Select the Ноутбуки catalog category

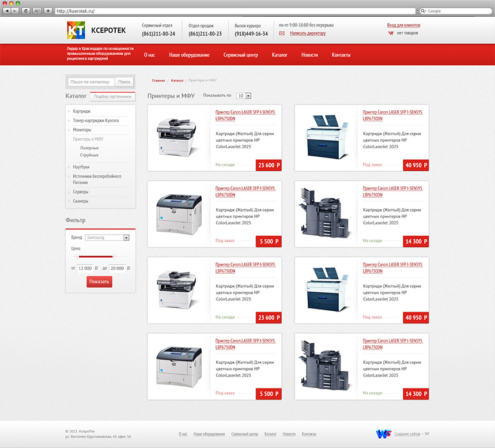pyautogui.click(x=81, y=167)
